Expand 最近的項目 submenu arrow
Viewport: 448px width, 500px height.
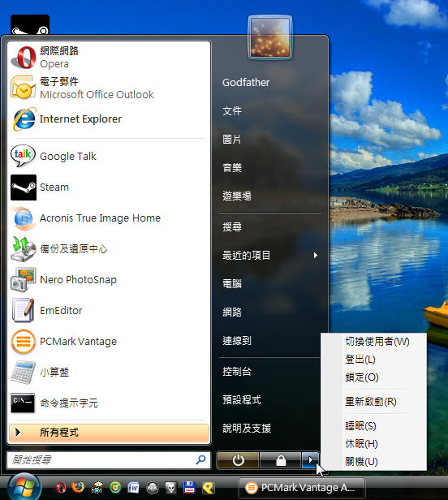[x=316, y=256]
